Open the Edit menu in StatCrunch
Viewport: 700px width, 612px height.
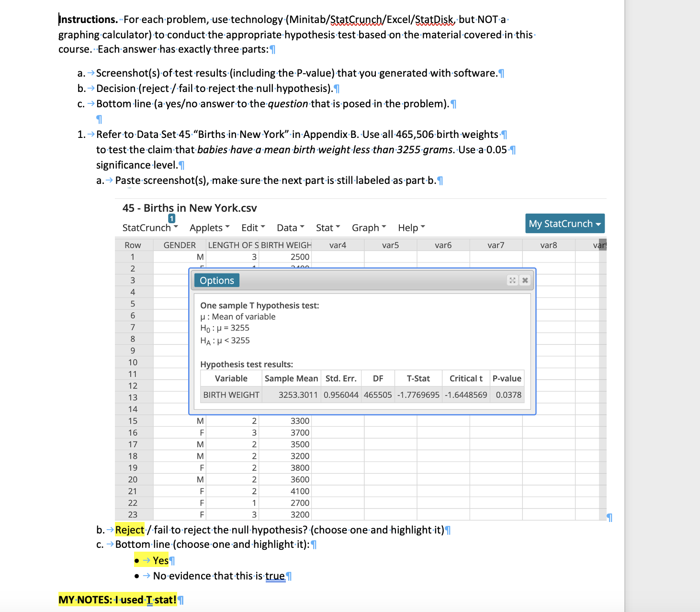click(252, 227)
